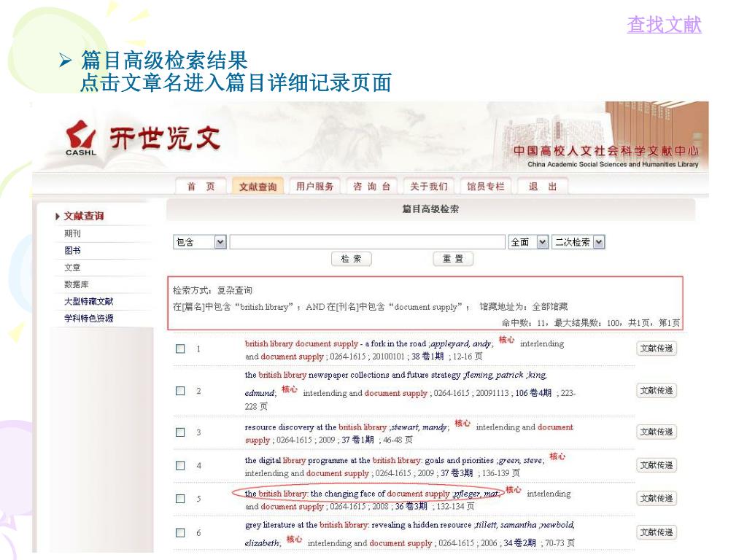Open article 'the digital library programme'
This screenshot has height=560, width=747.
(x=369, y=461)
